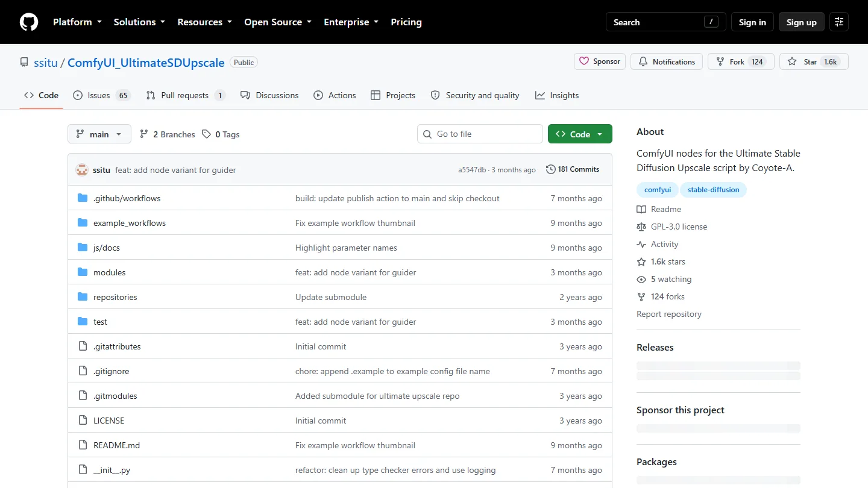868x488 pixels.
Task: Click the eye icon beside 5 watching
Action: [x=641, y=279]
